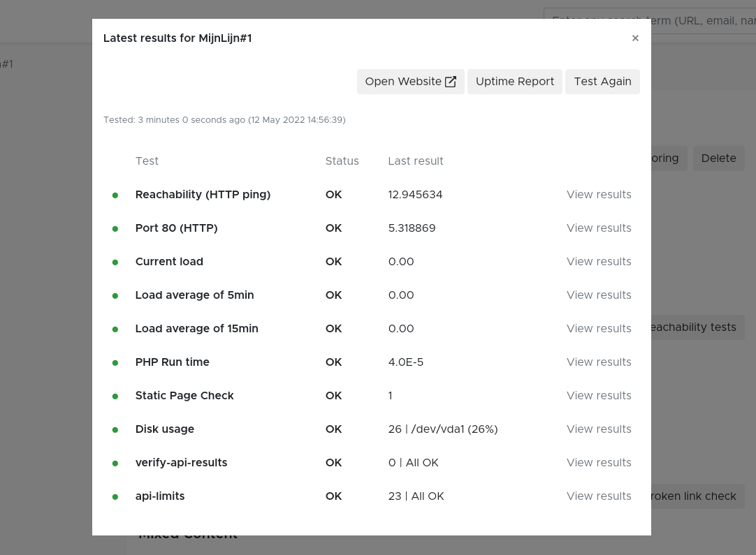
Task: View results for Load average of 5min
Action: (599, 295)
